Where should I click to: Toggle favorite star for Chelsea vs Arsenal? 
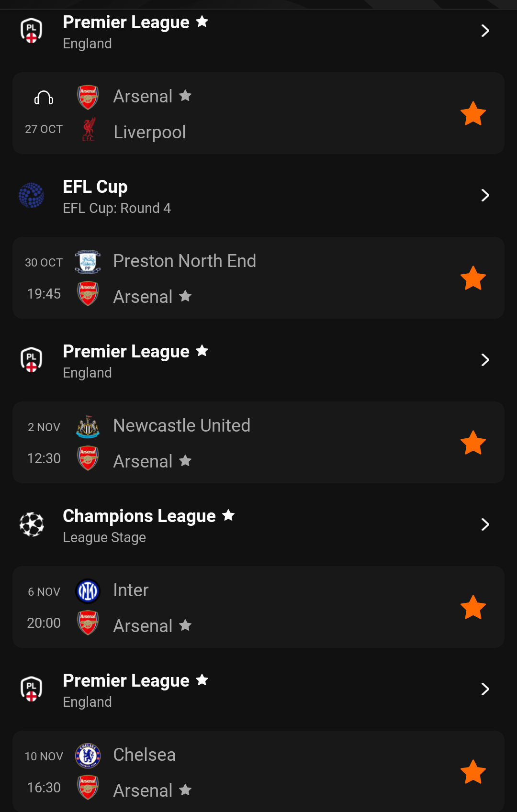tap(473, 772)
